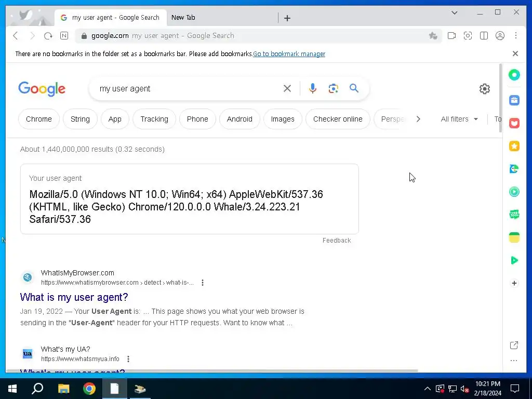Open the Naver home button
The image size is (532, 399).
click(64, 36)
